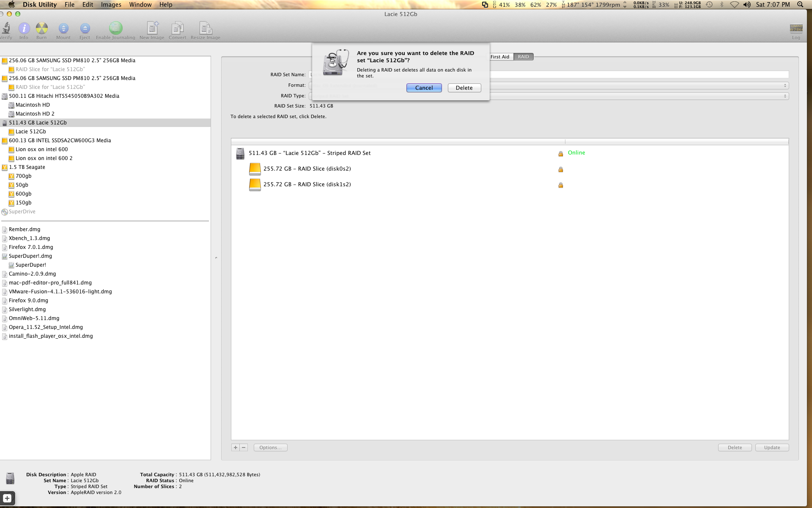Open the Window menu
This screenshot has height=508, width=812.
[140, 5]
